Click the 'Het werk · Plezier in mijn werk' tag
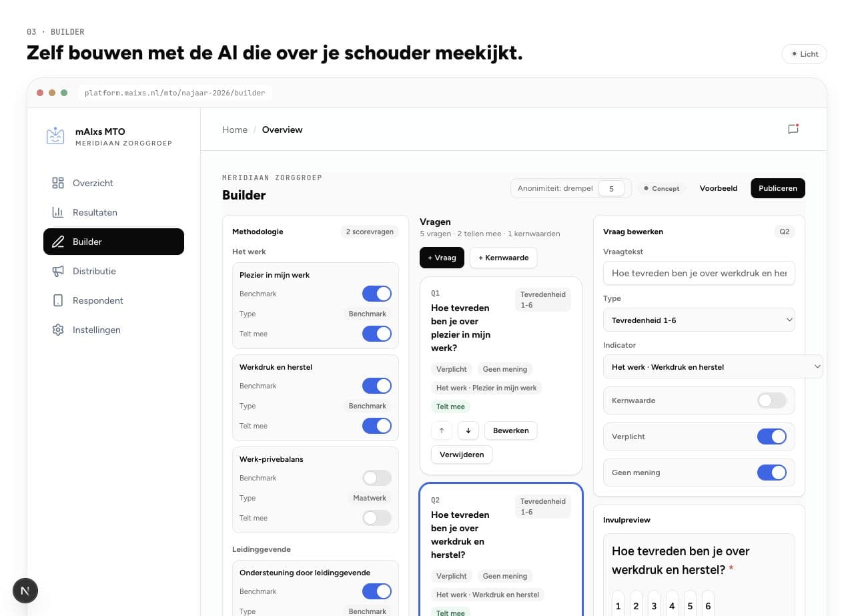The height and width of the screenshot is (616, 854). (486, 388)
